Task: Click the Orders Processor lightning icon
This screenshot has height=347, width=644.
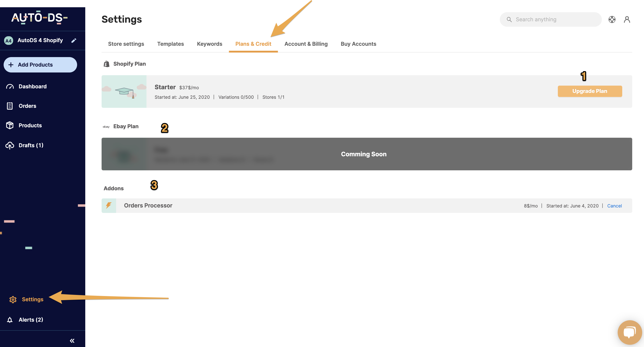Action: [109, 206]
